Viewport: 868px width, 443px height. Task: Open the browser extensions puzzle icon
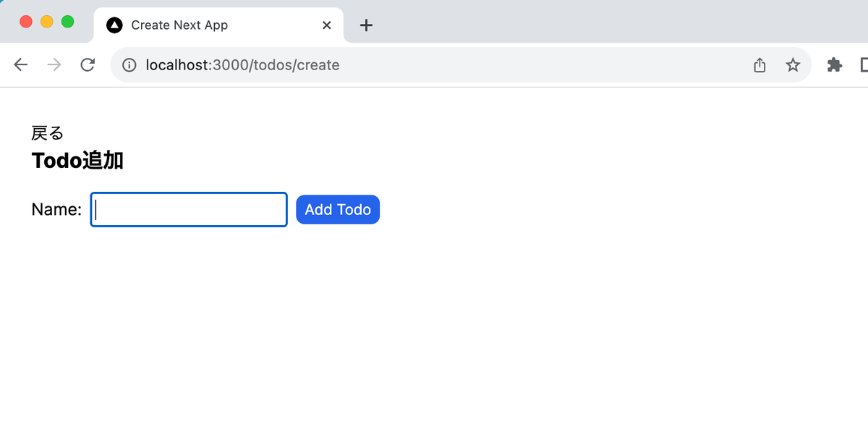(834, 64)
